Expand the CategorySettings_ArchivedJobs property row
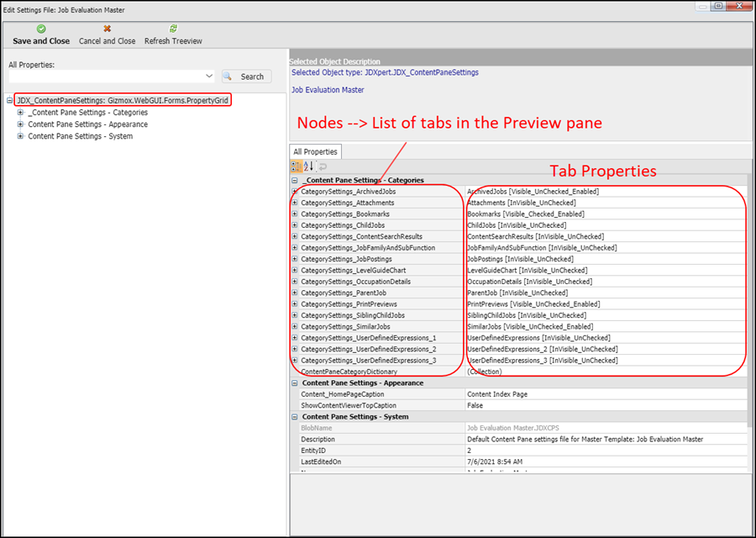 click(295, 192)
